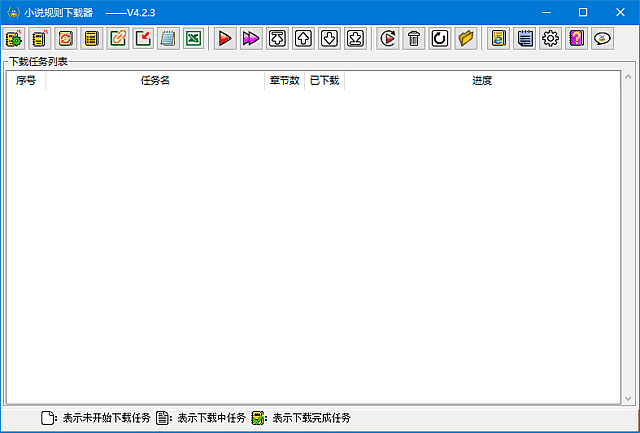The width and height of the screenshot is (640, 433).
Task: Click the orange chain link icon
Action: pos(118,39)
